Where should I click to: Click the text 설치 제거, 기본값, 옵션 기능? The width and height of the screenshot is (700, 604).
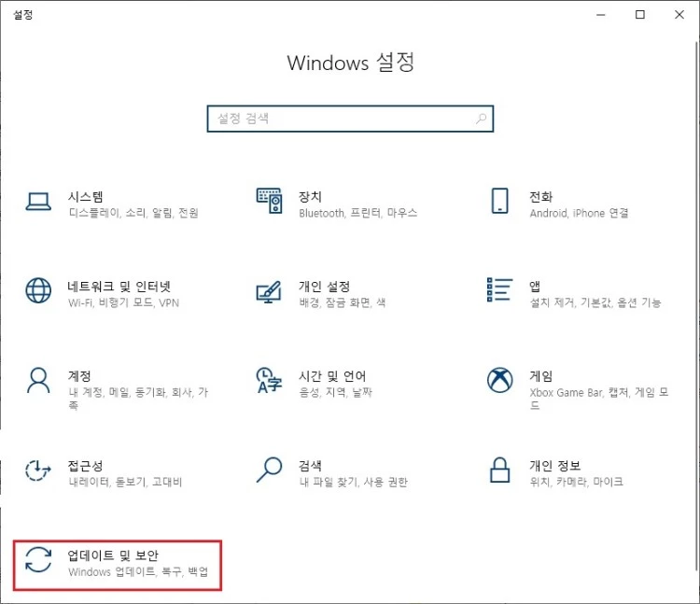click(595, 302)
